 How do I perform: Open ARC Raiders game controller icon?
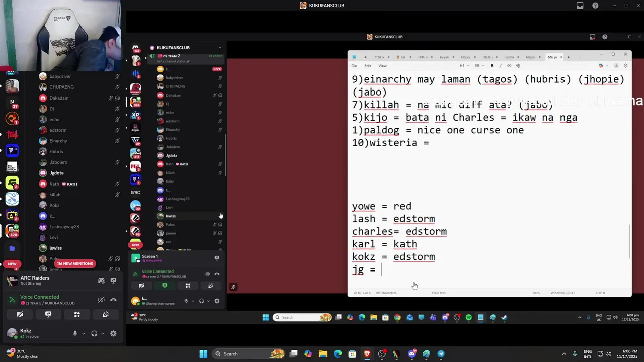coord(101,281)
